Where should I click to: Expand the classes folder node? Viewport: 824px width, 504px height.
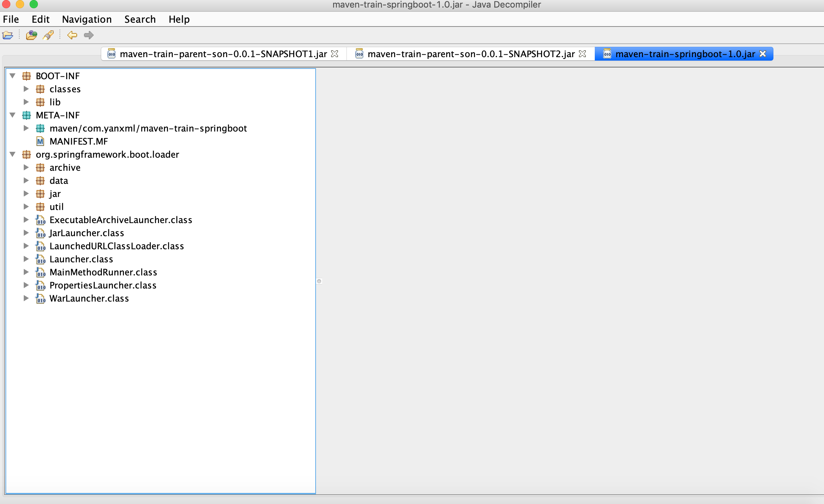tap(26, 89)
